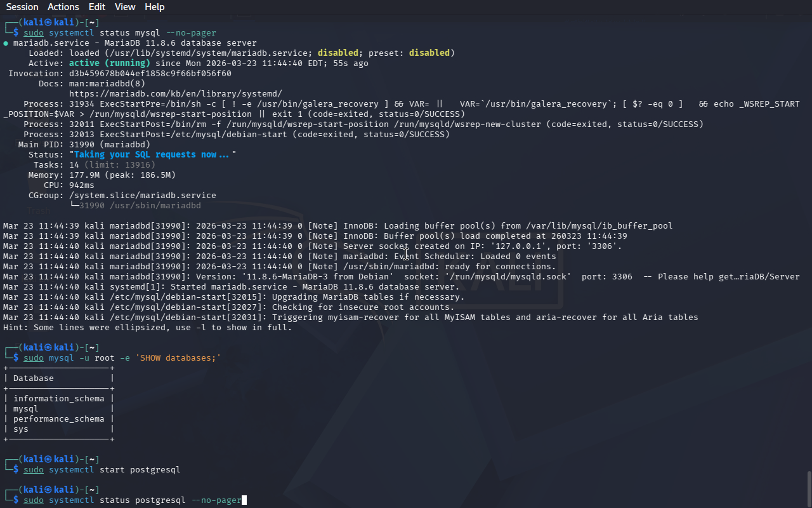Click the 'sys' database row
This screenshot has width=812, height=508.
(21, 429)
